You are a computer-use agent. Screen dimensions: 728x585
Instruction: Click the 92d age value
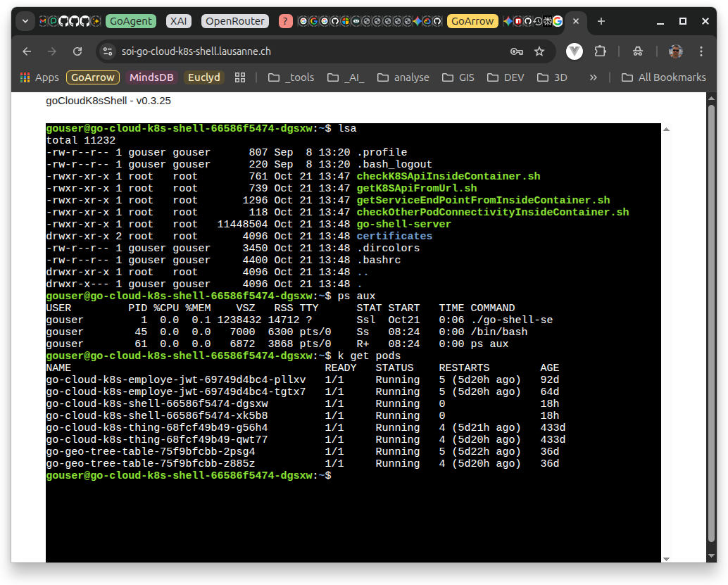[x=549, y=379]
